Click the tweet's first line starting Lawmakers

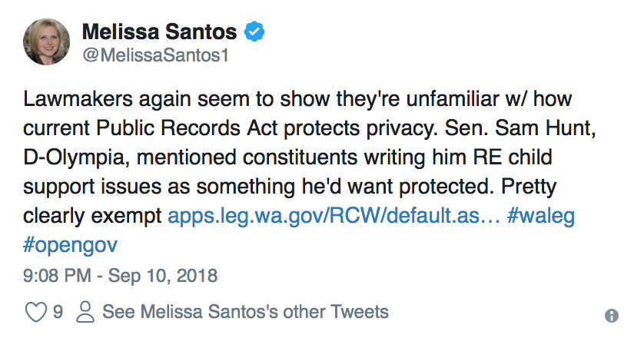pos(297,99)
